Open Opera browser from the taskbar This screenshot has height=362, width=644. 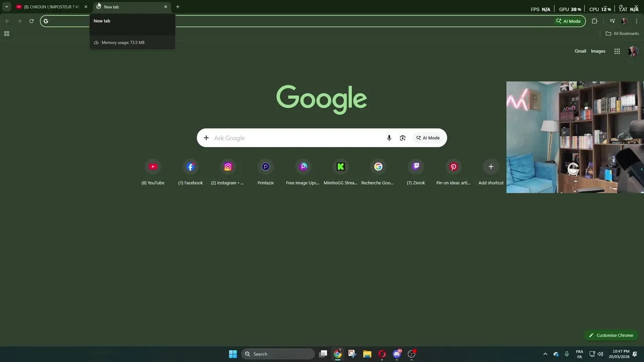[382, 354]
